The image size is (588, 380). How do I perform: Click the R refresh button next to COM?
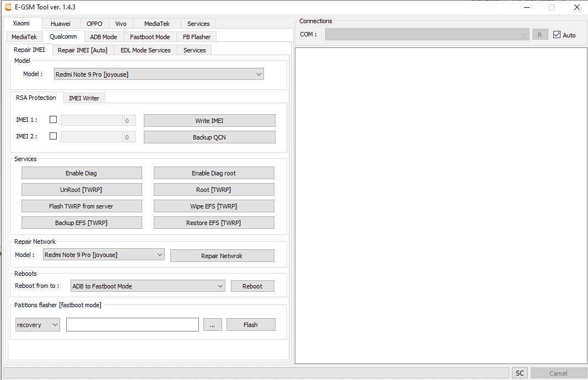pyautogui.click(x=540, y=35)
